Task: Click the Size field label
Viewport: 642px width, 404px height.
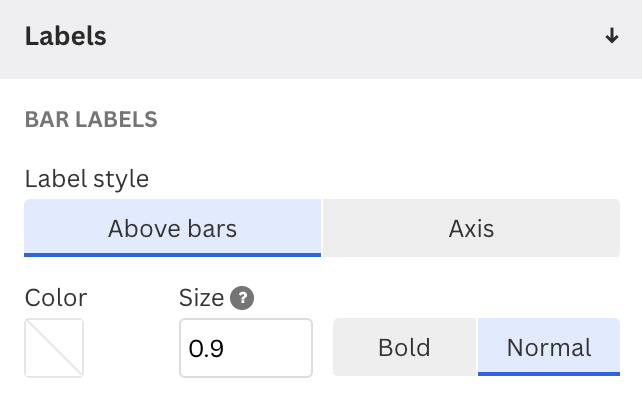Action: click(x=201, y=298)
